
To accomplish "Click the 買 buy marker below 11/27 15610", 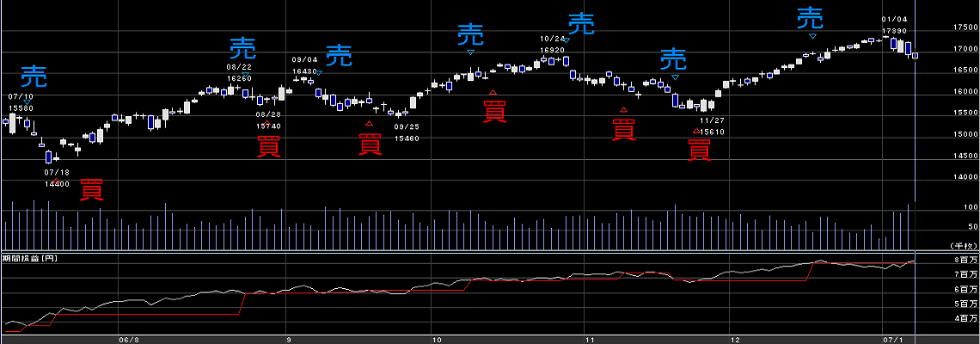I will 699,150.
